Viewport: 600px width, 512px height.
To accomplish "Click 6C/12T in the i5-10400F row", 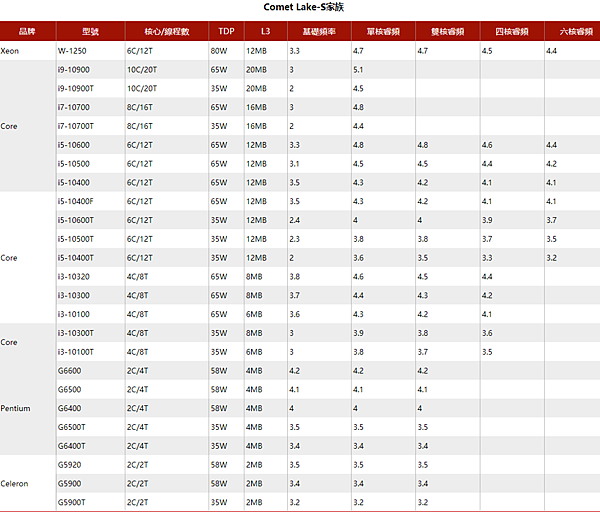I will tap(140, 201).
